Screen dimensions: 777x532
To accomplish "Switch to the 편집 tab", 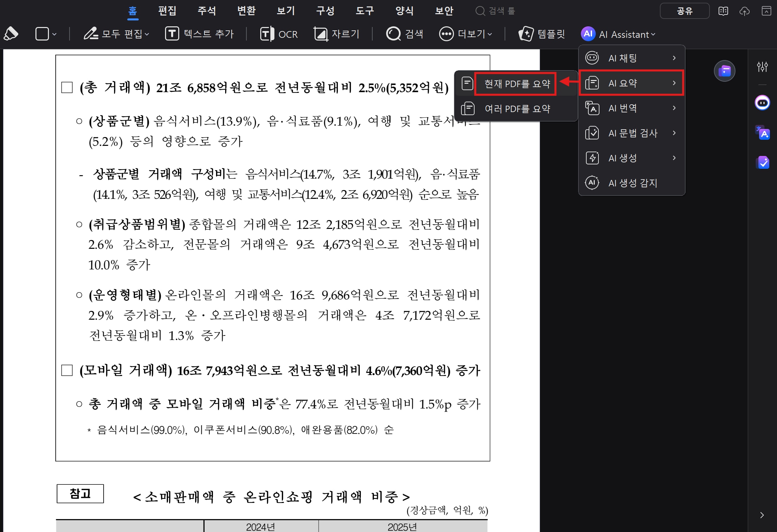I will click(167, 11).
